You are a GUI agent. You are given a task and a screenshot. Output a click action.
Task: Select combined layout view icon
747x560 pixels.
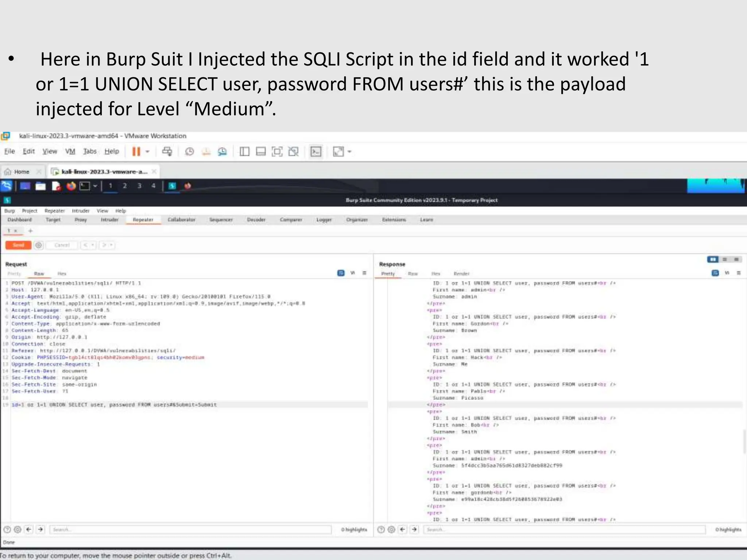point(736,260)
